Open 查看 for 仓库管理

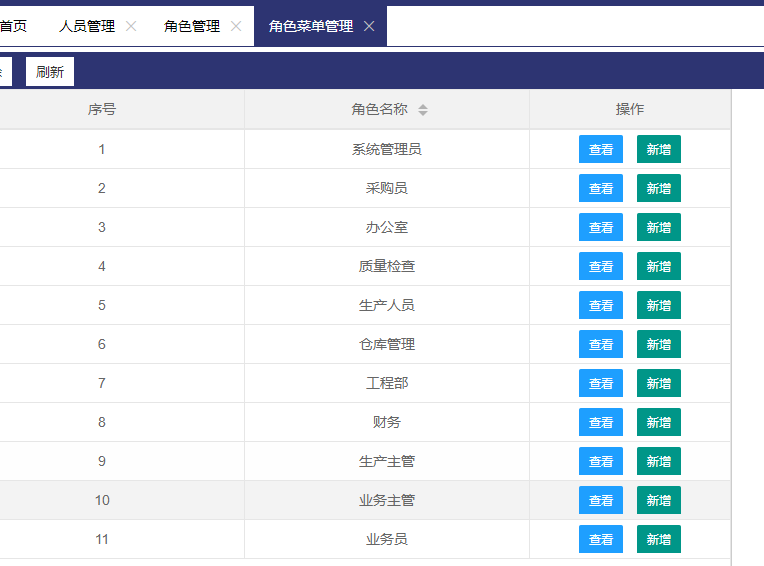coord(601,344)
